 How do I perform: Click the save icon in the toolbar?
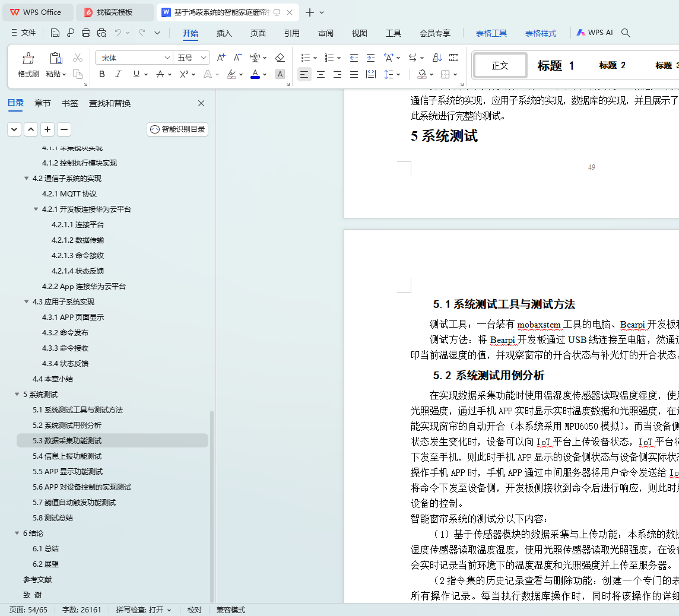tap(55, 33)
